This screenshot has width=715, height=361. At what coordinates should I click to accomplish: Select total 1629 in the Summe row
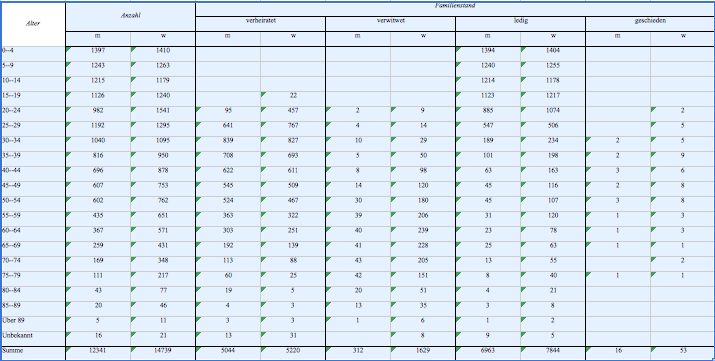tap(423, 354)
